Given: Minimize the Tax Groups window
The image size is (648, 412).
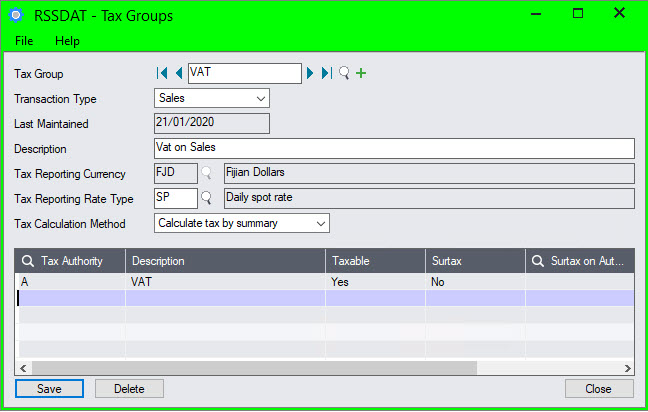Looking at the screenshot, I should pyautogui.click(x=536, y=14).
